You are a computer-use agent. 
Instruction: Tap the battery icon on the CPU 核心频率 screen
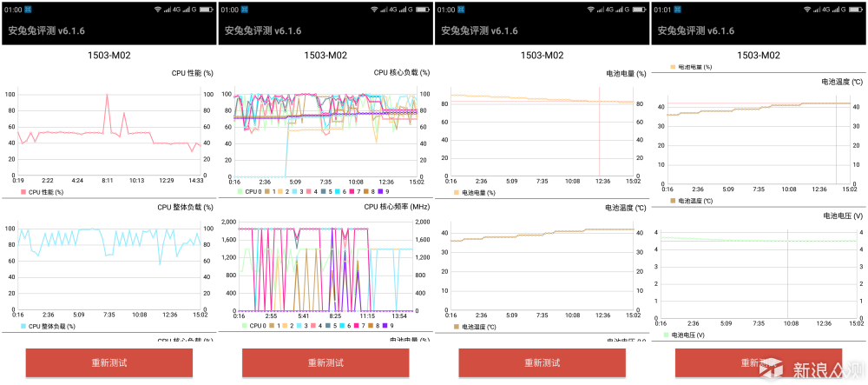(x=423, y=10)
